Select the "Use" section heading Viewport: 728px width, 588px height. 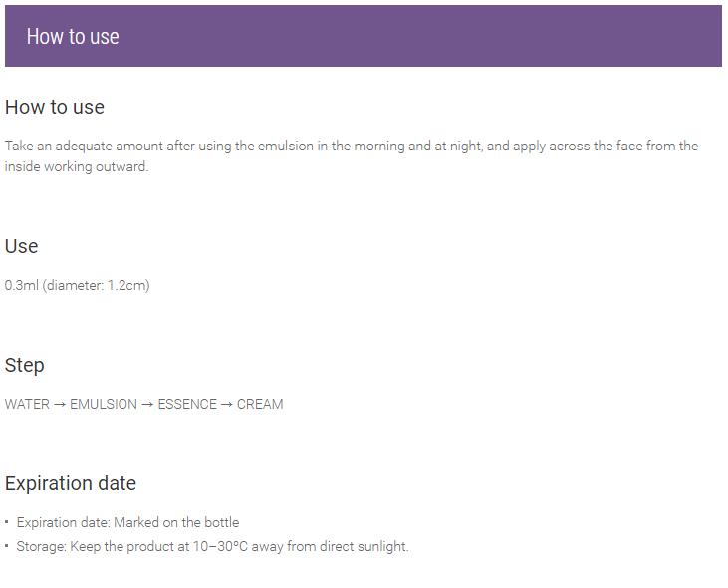[x=22, y=246]
